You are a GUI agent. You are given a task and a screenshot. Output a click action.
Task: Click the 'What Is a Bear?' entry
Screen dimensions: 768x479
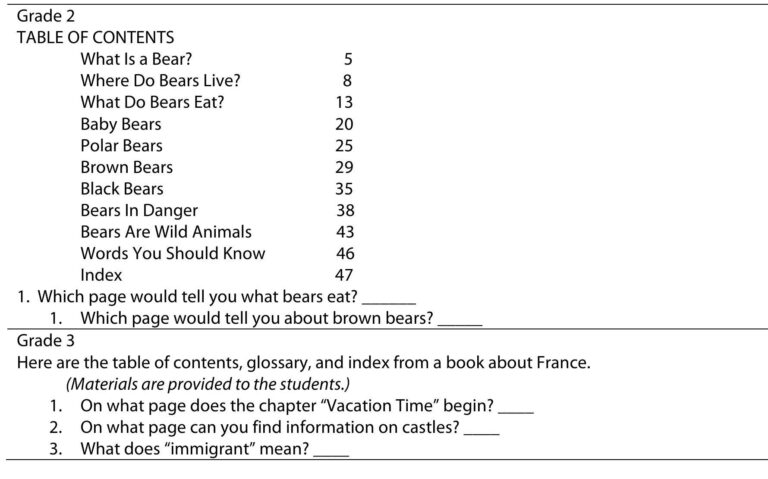click(x=136, y=59)
